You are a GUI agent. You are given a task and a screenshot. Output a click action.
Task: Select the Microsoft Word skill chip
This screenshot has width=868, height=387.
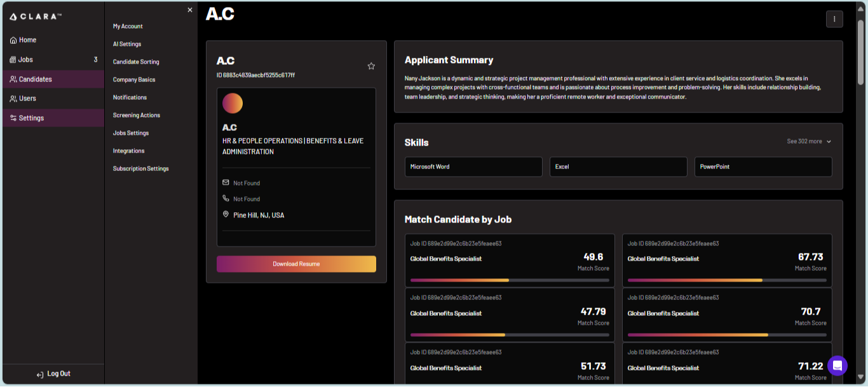[473, 167]
